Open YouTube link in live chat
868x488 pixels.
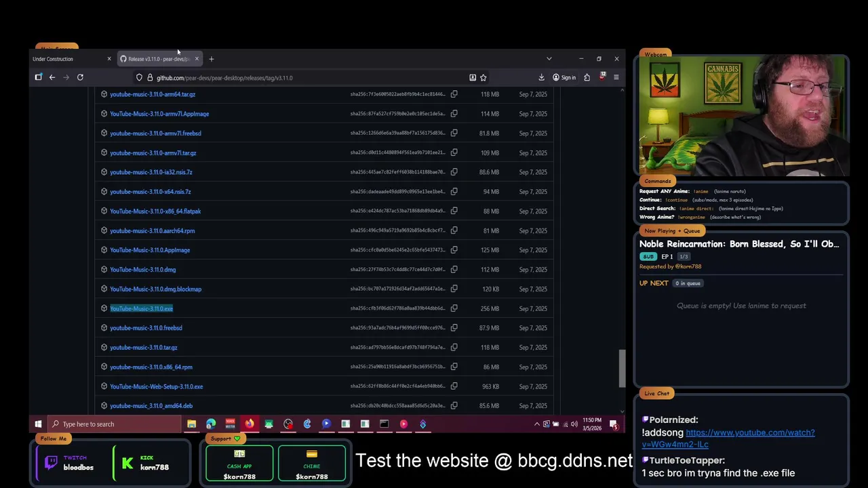(728, 439)
